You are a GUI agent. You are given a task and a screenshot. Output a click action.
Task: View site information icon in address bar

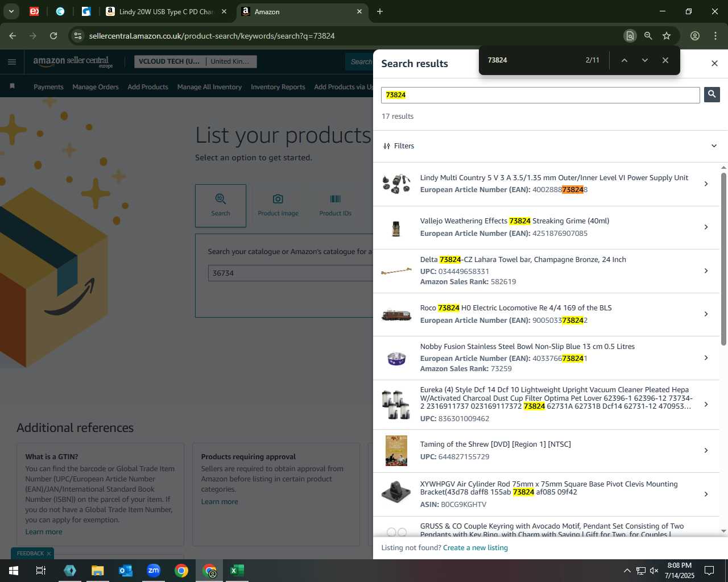(x=78, y=36)
